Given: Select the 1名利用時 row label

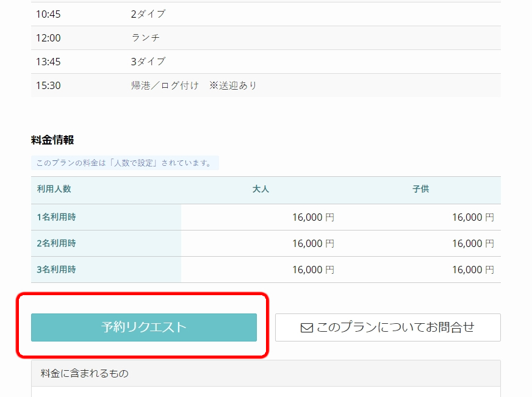Looking at the screenshot, I should 57,217.
